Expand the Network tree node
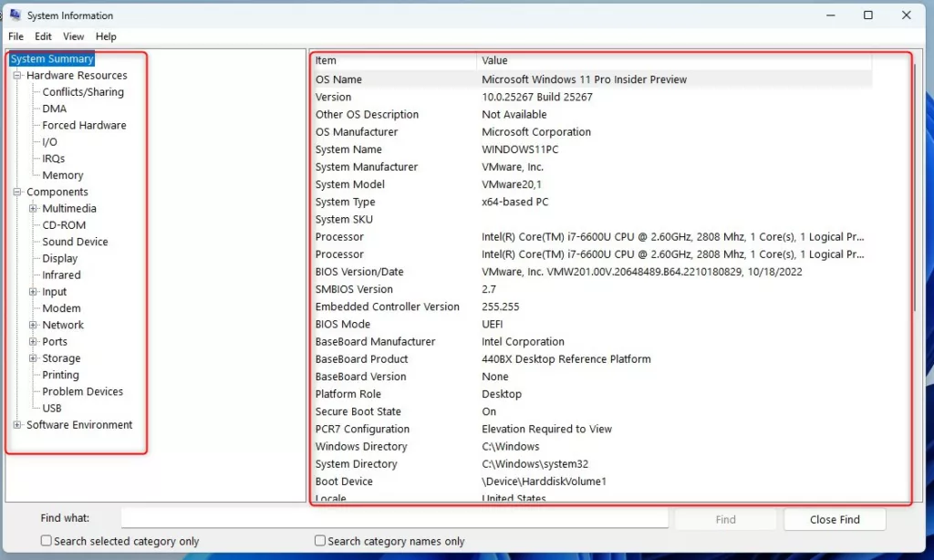The width and height of the screenshot is (934, 560). click(x=34, y=325)
